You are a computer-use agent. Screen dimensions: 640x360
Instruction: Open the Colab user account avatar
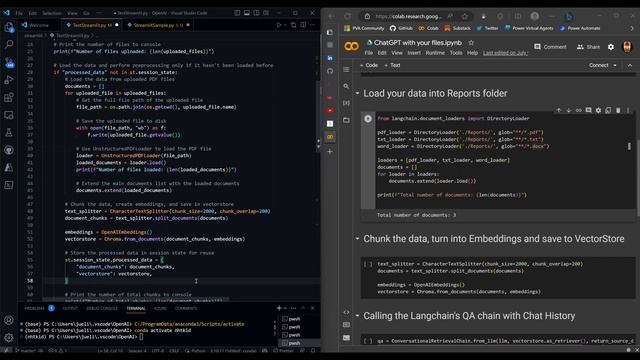click(x=627, y=47)
